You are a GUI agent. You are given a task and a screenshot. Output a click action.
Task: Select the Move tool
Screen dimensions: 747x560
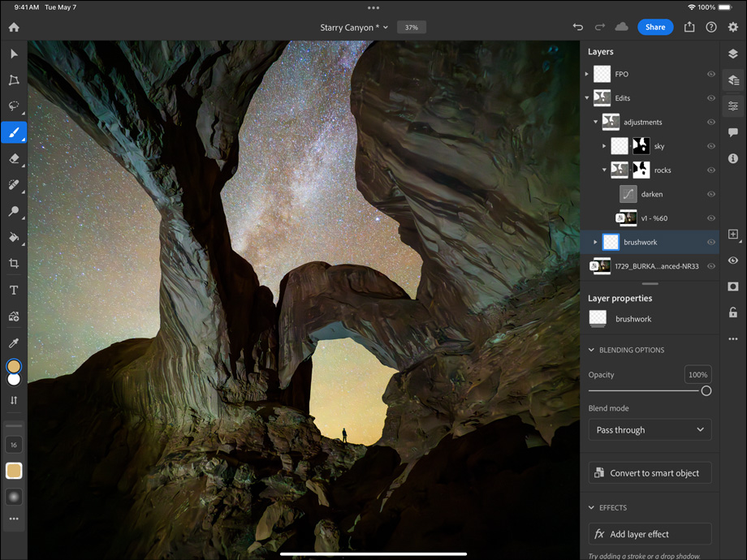pos(13,54)
